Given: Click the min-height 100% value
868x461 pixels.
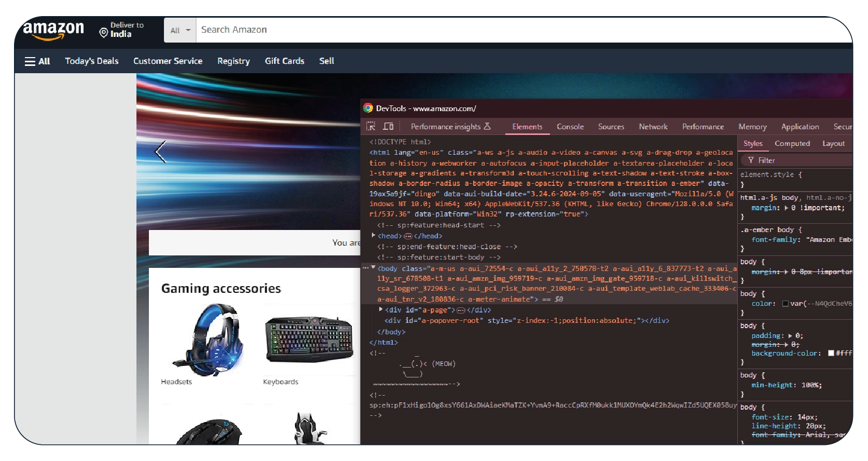Looking at the screenshot, I should 811,385.
